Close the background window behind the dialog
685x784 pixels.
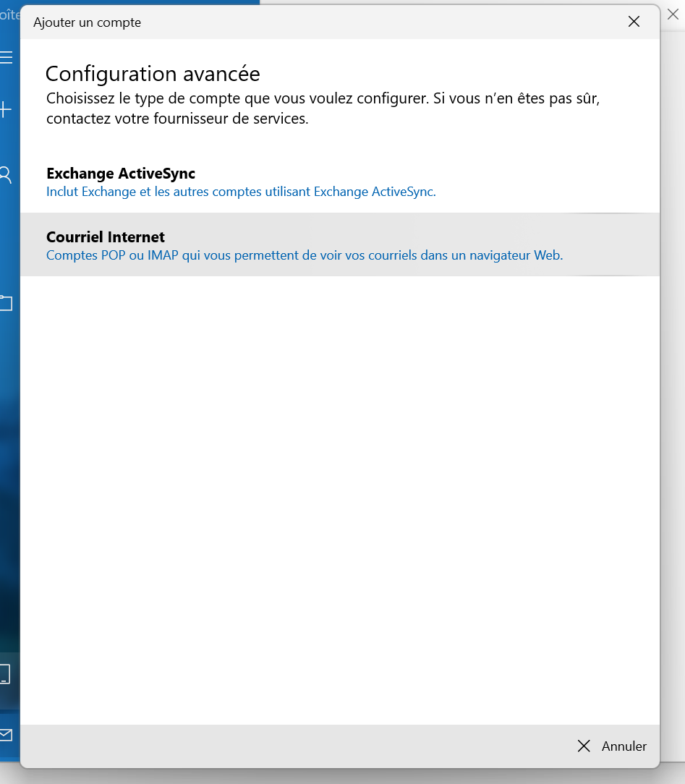tap(673, 14)
